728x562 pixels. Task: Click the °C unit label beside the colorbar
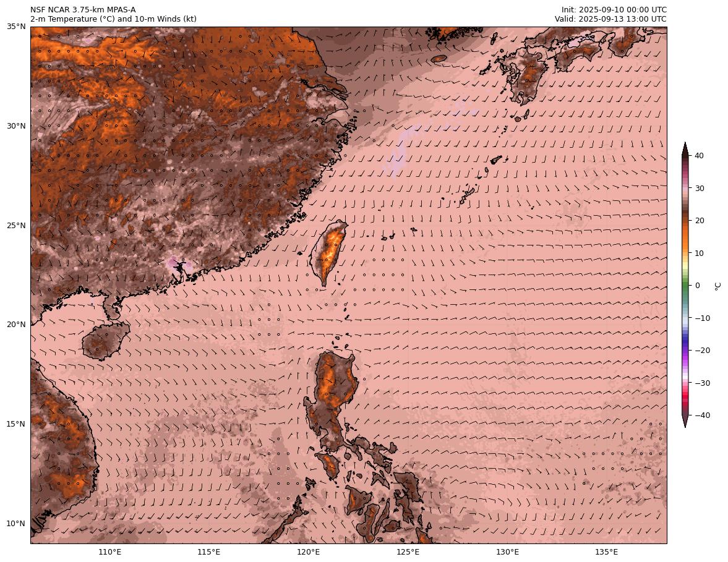(717, 286)
